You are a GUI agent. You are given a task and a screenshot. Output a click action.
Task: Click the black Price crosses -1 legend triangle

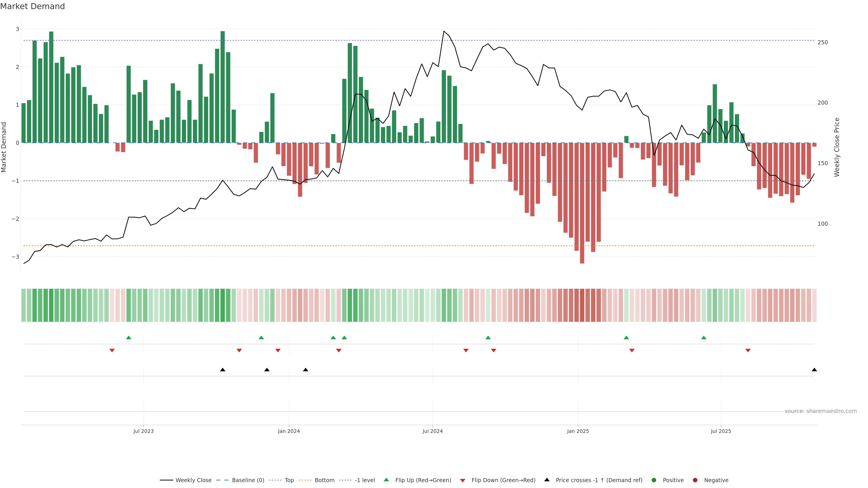[x=547, y=480]
